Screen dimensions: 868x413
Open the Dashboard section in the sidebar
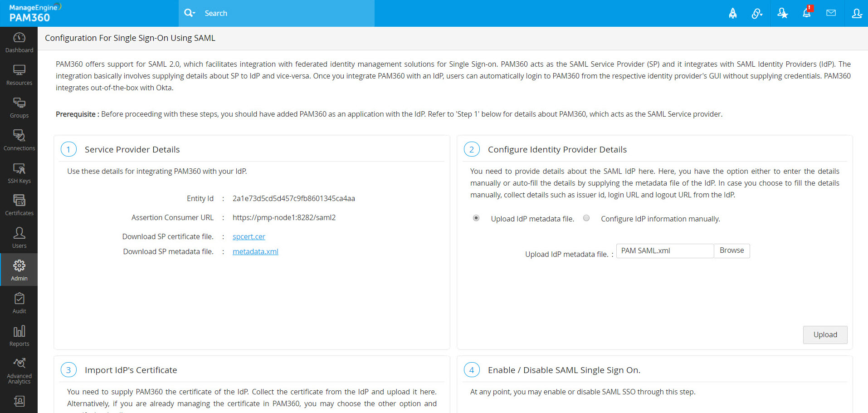(x=19, y=43)
